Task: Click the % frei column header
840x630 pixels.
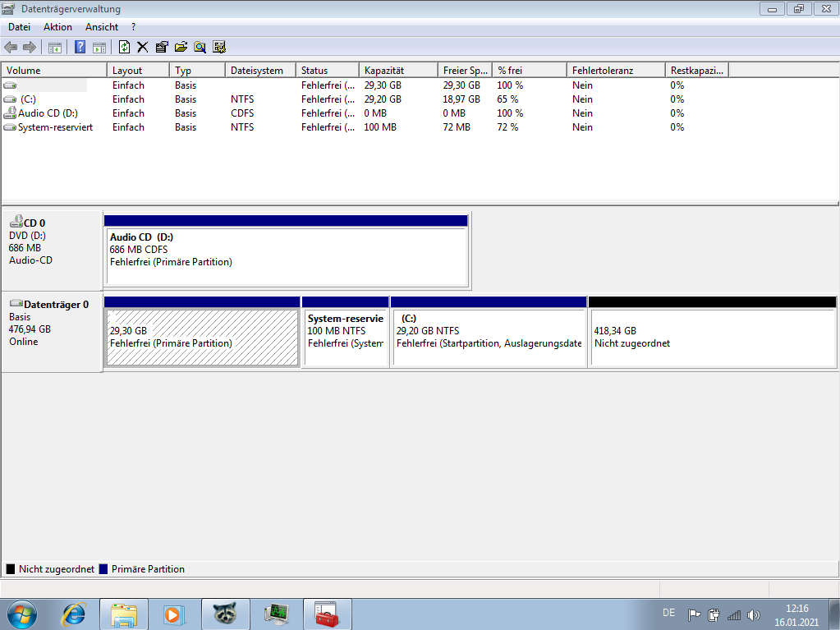Action: (x=530, y=70)
